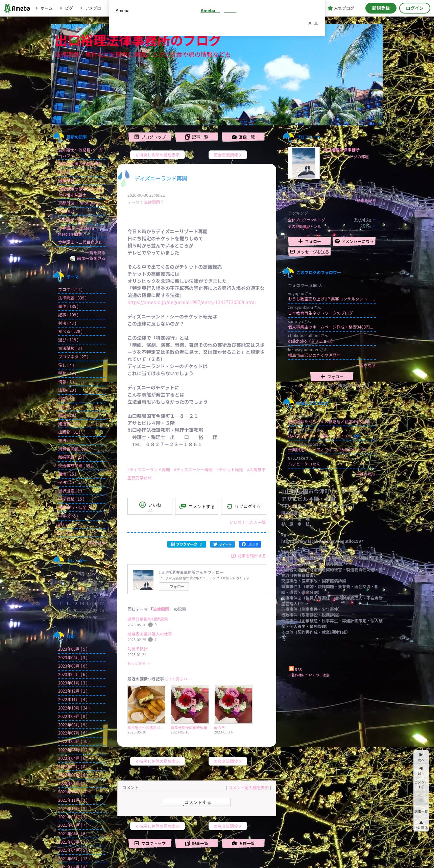Click hashtag #ディズニーランド再開
The height and width of the screenshot is (868, 434).
tap(149, 469)
